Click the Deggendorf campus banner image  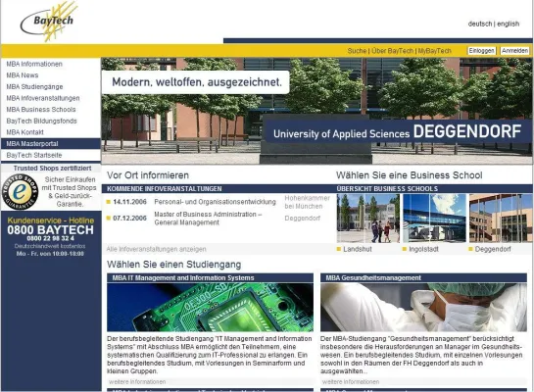tap(316, 111)
